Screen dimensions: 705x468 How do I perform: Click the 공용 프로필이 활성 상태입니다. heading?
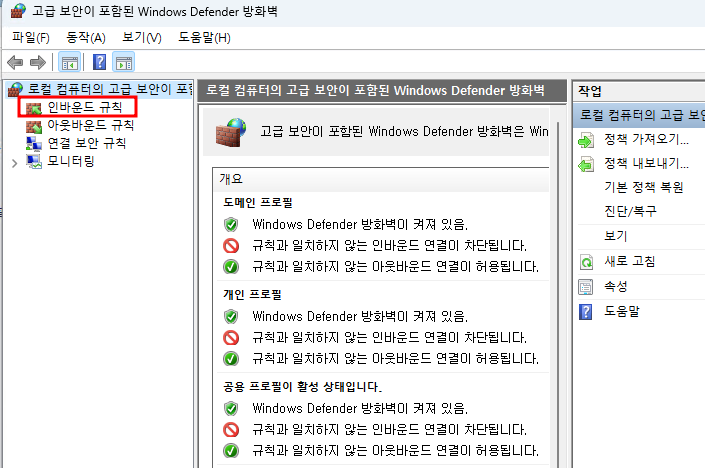pos(303,387)
